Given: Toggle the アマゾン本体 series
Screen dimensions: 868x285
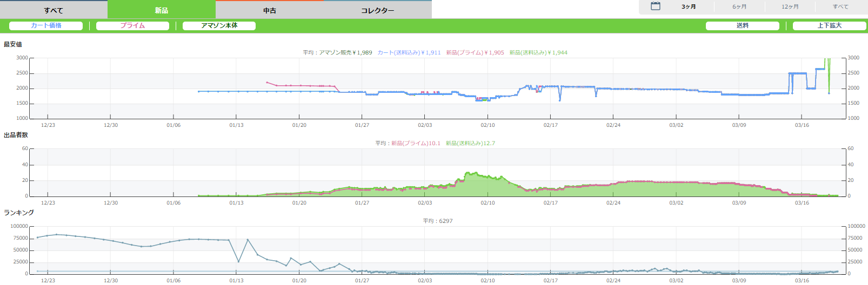Looking at the screenshot, I should coord(219,26).
